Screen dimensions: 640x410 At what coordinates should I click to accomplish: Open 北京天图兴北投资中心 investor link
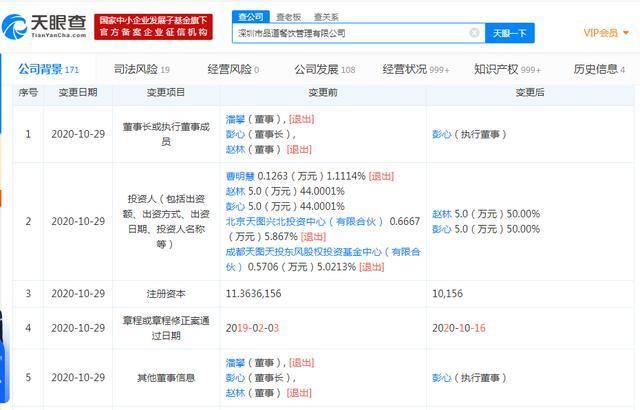[x=304, y=222]
